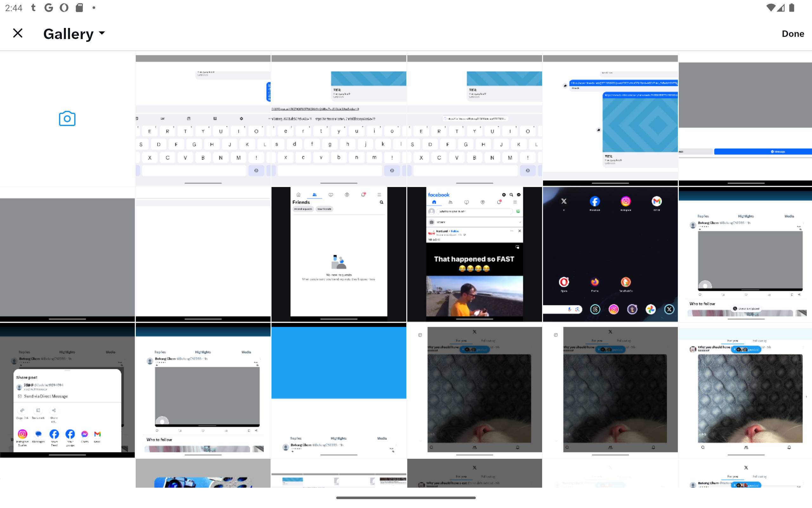Select the large blue diamond pattern chat screenshot

pyautogui.click(x=610, y=119)
